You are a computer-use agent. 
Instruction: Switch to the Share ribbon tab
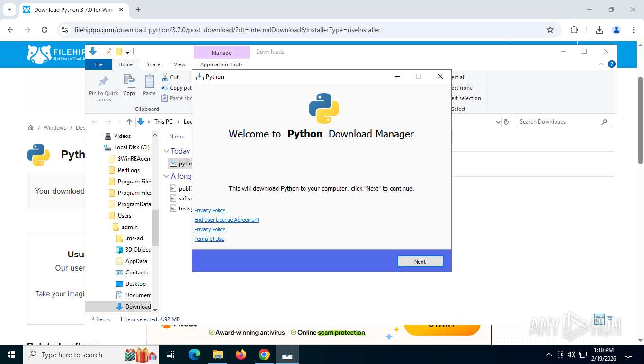click(153, 64)
